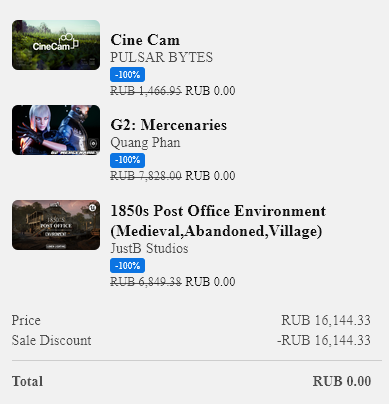The height and width of the screenshot is (404, 389).
Task: Open the G2: Mercenaries thumbnail image
Action: 56,130
